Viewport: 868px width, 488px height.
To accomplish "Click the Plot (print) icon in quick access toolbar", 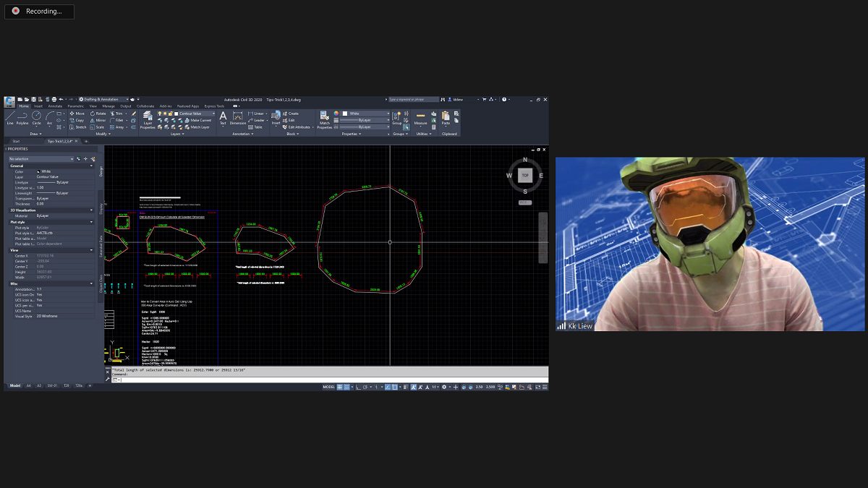I will pyautogui.click(x=54, y=99).
